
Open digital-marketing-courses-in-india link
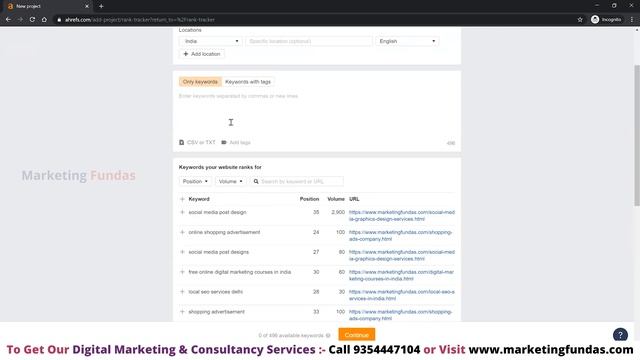pyautogui.click(x=401, y=275)
